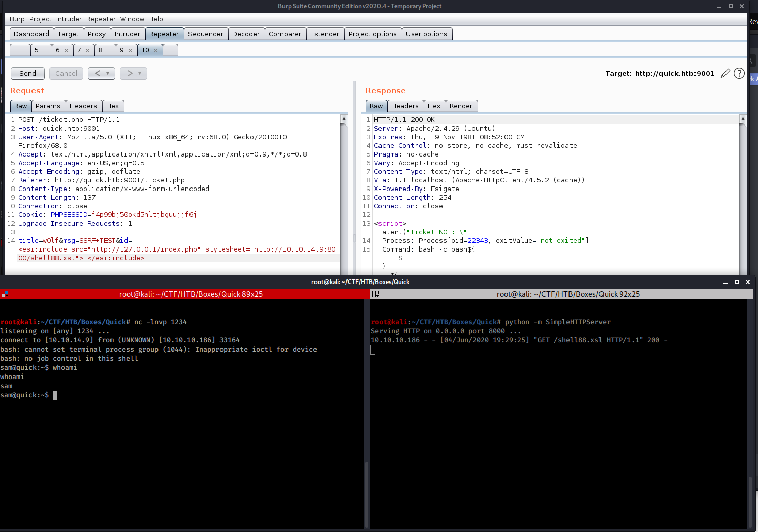Show response Headers view
This screenshot has height=532, width=758.
coord(405,106)
